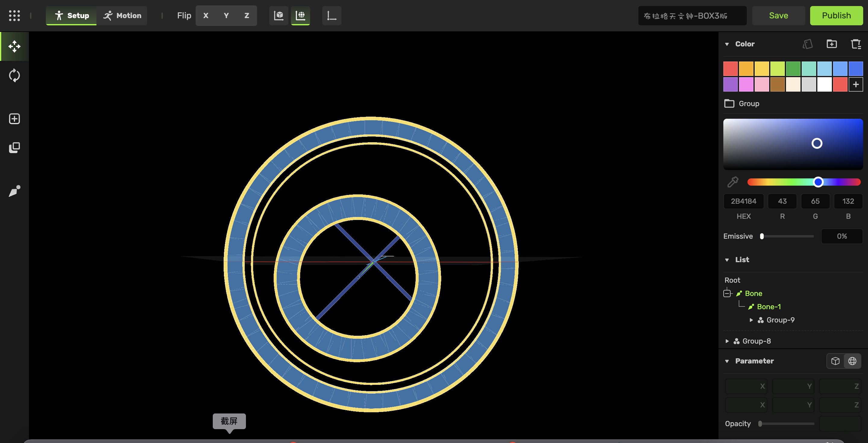Viewport: 868px width, 443px height.
Task: Toggle Parameter local cube mode
Action: [x=835, y=361]
